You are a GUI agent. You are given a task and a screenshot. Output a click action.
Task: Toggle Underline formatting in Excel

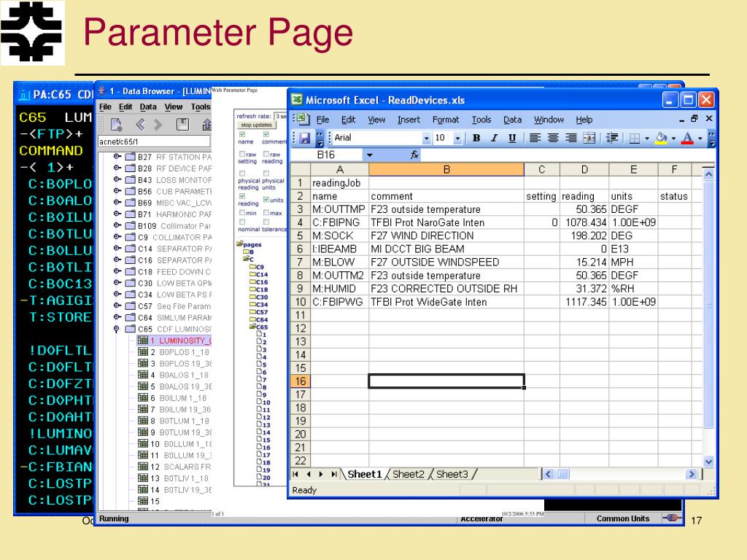(x=512, y=138)
